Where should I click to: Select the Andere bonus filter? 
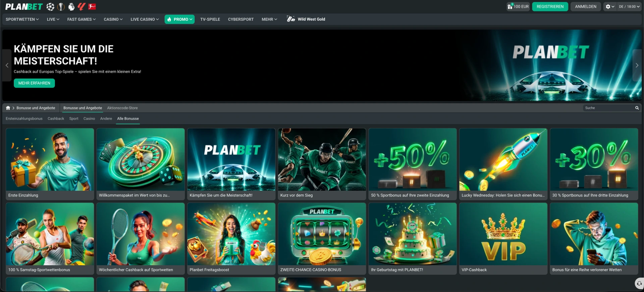pyautogui.click(x=106, y=119)
